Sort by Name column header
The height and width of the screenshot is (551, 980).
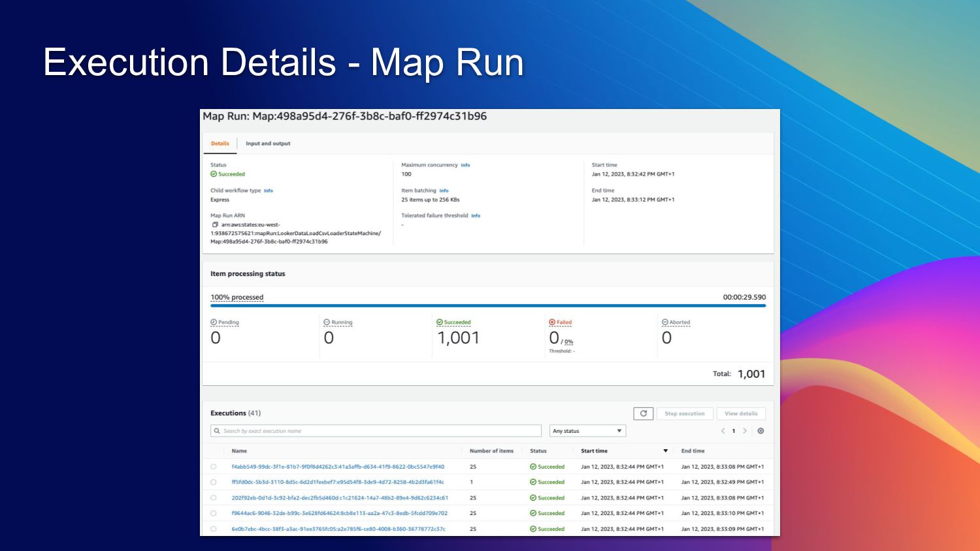(x=239, y=451)
